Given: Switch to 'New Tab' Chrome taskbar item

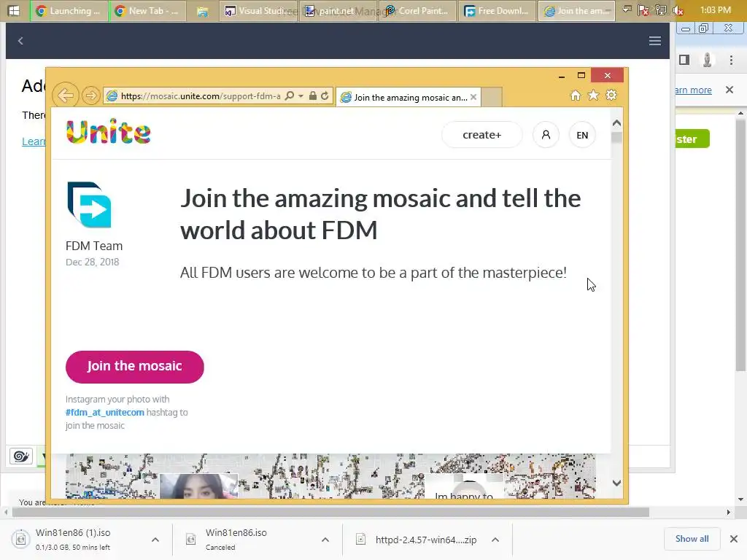Looking at the screenshot, I should tap(147, 10).
